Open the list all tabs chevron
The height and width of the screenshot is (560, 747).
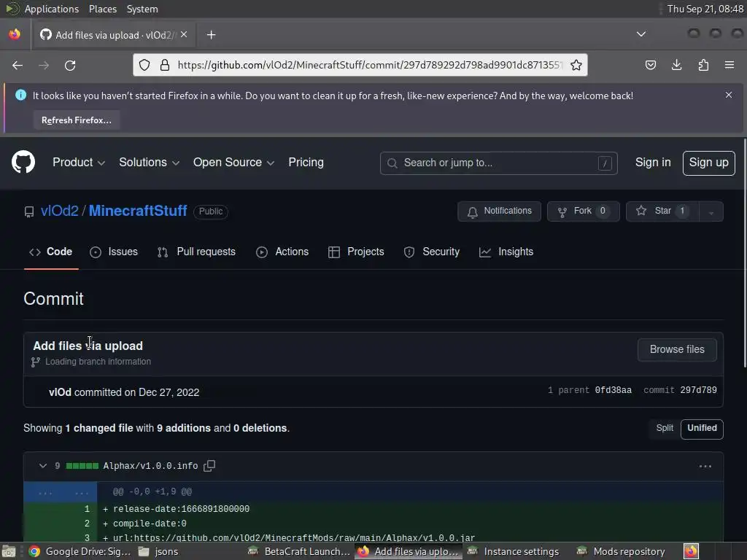[641, 34]
